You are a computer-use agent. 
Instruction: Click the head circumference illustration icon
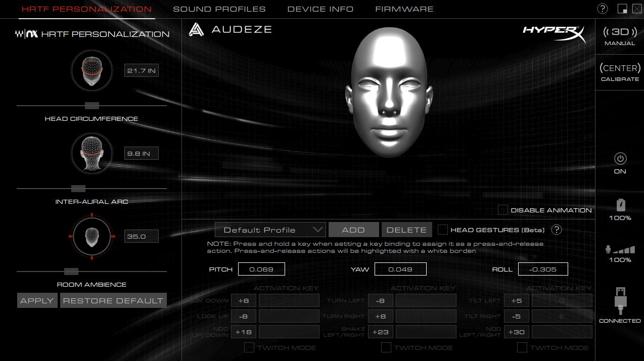pyautogui.click(x=91, y=70)
